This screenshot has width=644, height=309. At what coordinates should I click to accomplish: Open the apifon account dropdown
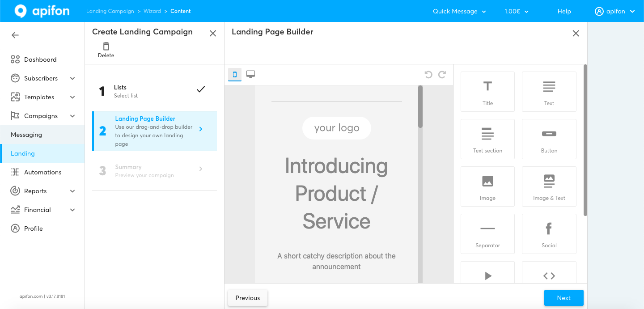click(x=615, y=11)
